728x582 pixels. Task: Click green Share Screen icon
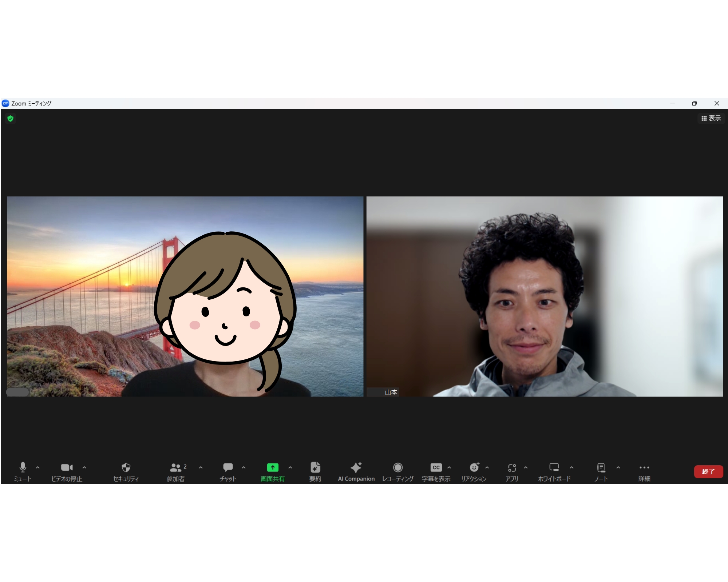click(272, 468)
